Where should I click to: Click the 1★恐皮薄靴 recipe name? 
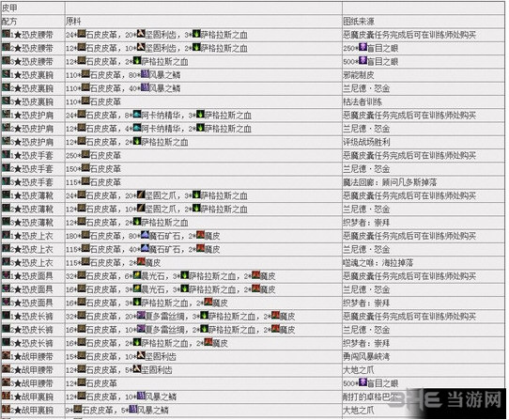(32, 195)
